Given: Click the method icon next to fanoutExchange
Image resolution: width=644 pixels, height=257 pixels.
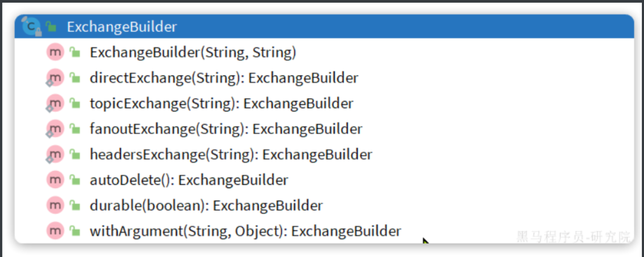Looking at the screenshot, I should [55, 129].
